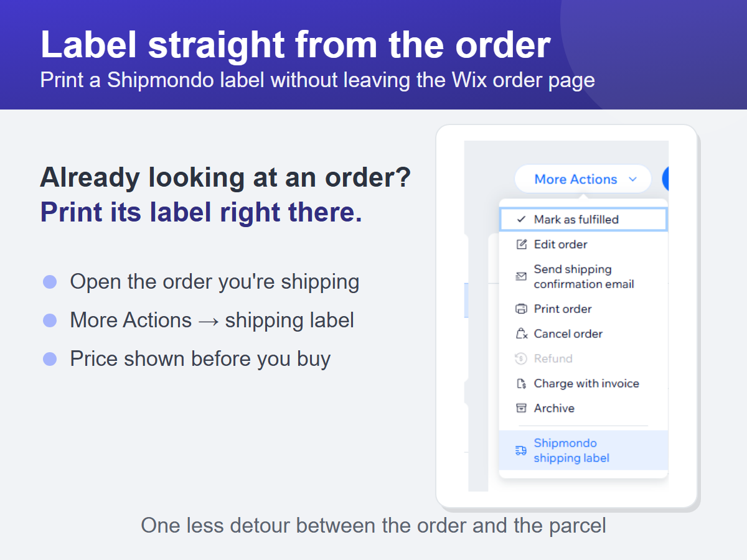Click the box icon next to Archive

coord(522,409)
